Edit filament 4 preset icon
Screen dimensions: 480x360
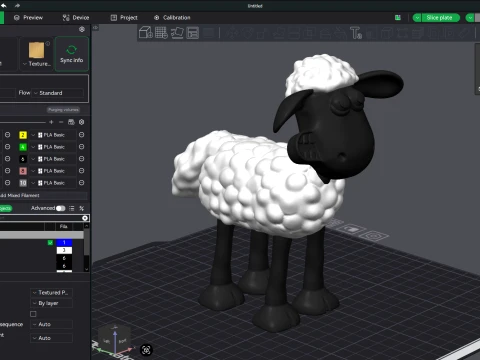[81, 147]
